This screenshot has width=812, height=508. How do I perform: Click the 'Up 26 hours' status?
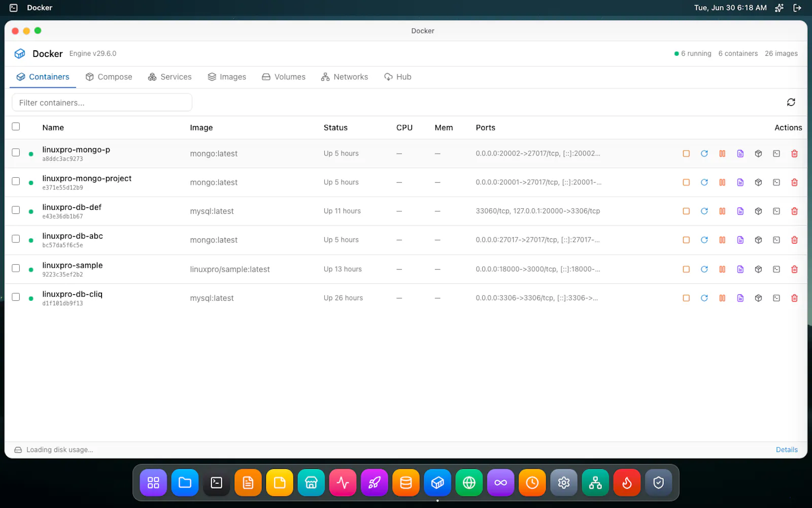point(344,298)
